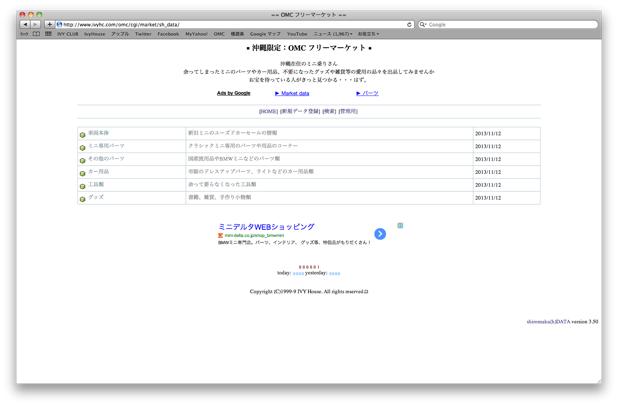Image resolution: width=618 pixels, height=406 pixels.
Task: Reload the page using the refresh icon
Action: coord(409,24)
